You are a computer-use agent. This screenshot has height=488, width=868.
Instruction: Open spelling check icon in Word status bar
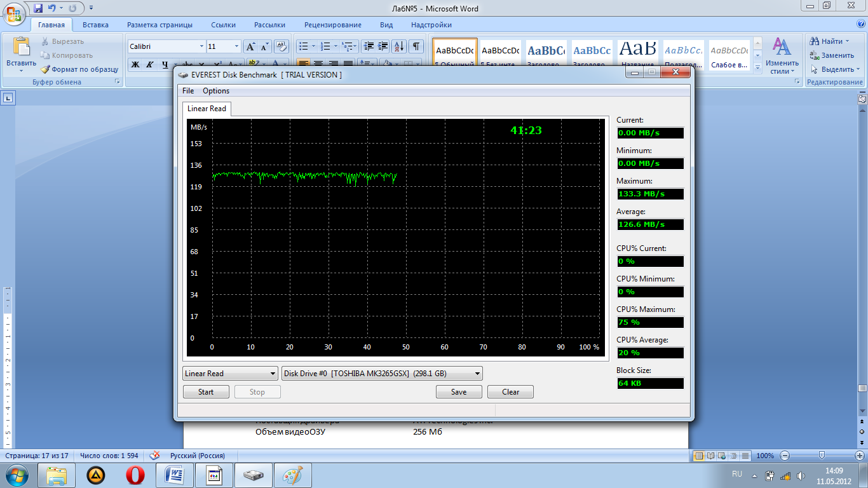click(x=154, y=456)
